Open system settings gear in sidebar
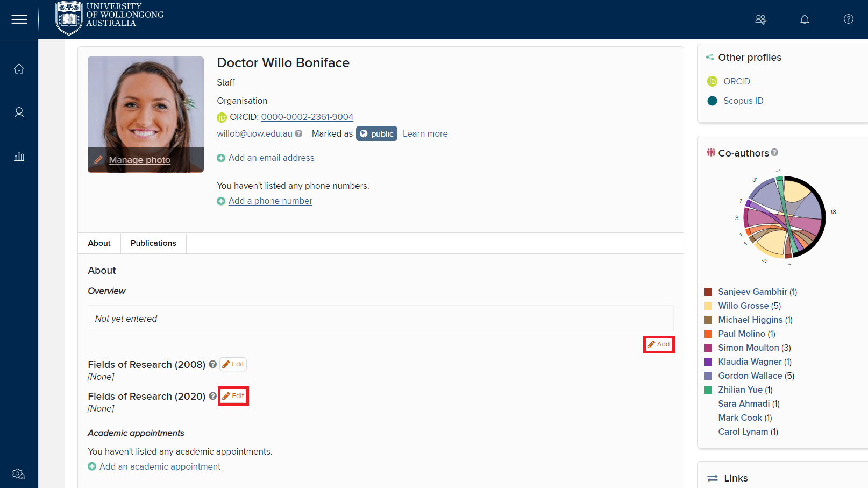The image size is (868, 488). tap(19, 474)
